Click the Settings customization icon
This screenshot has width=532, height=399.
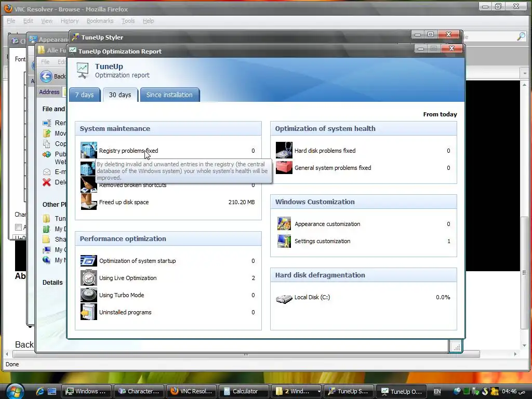[x=284, y=241]
